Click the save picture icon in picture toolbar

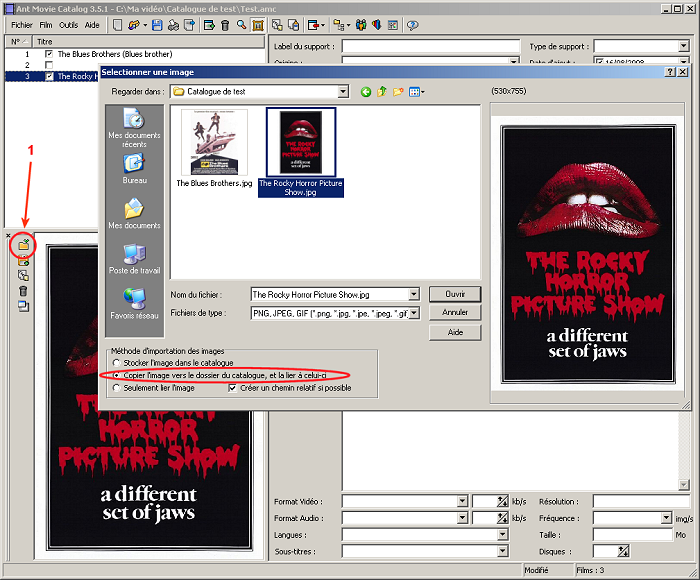pyautogui.click(x=23, y=261)
